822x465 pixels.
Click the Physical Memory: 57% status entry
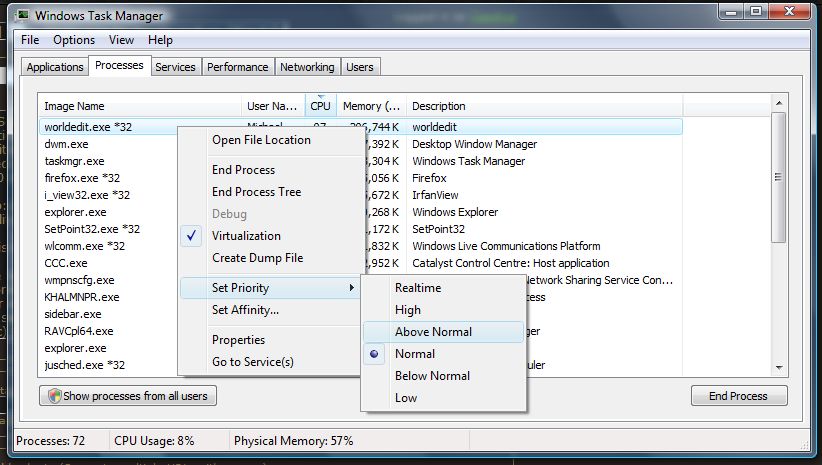click(294, 441)
